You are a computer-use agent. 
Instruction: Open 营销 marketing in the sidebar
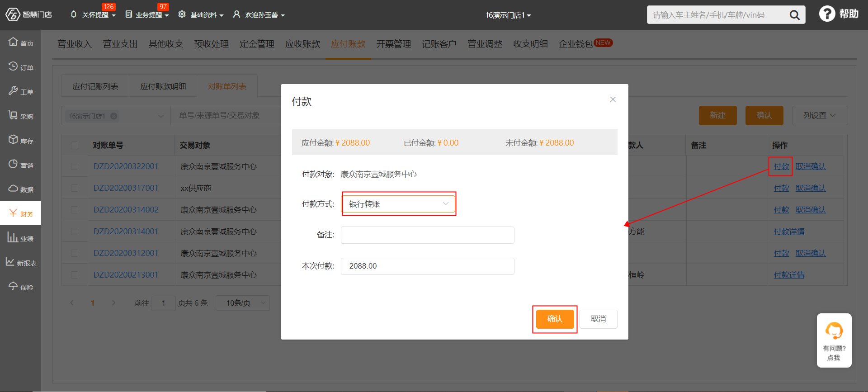(20, 165)
